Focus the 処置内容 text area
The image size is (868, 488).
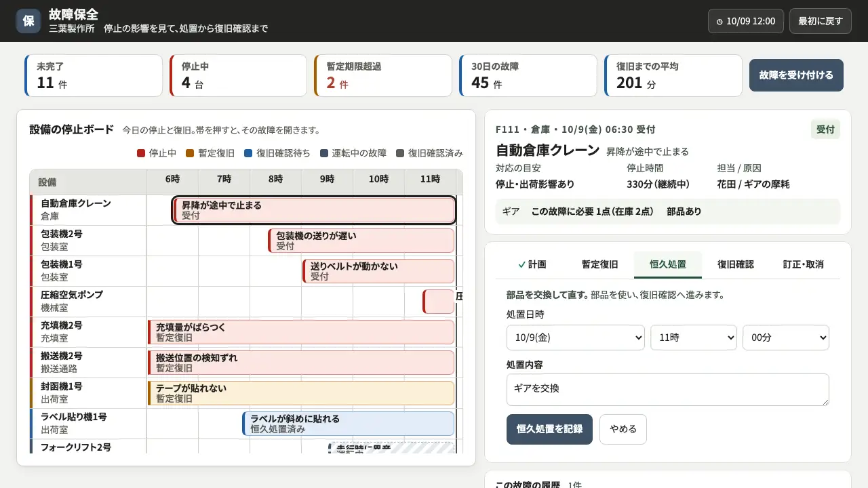tap(668, 390)
